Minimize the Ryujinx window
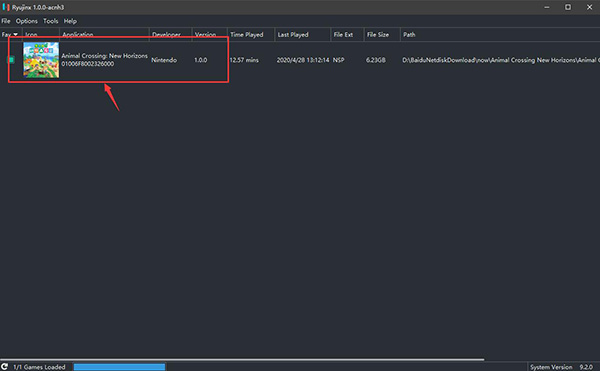 547,7
